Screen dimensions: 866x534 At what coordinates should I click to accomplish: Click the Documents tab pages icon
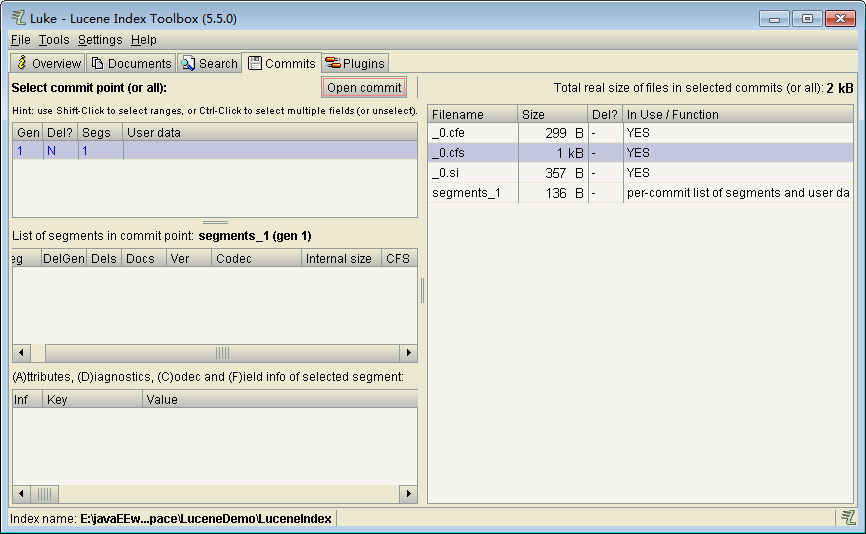(97, 63)
